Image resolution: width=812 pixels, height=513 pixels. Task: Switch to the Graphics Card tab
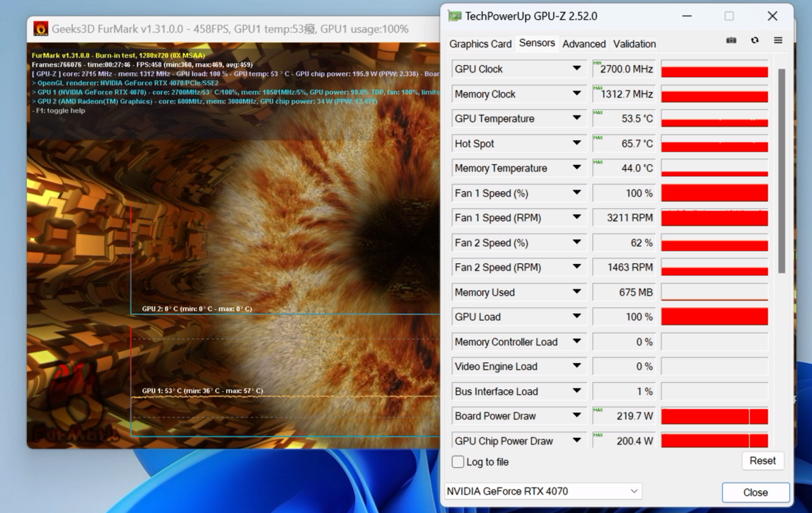[x=480, y=44]
